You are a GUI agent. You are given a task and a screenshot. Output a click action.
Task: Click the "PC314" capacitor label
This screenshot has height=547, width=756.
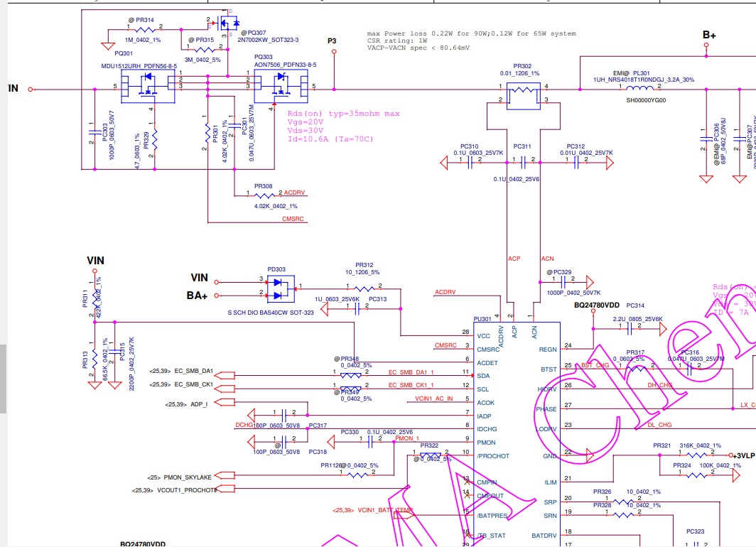[x=635, y=305]
